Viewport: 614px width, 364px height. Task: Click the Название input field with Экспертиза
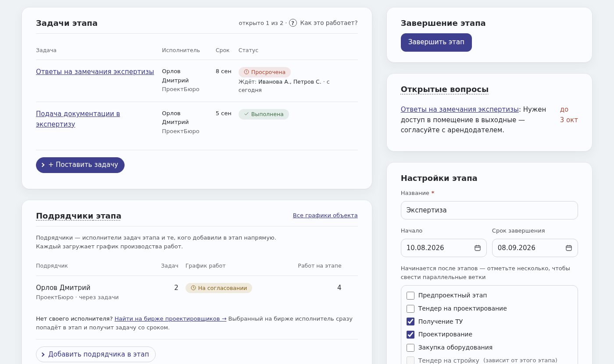pos(489,210)
